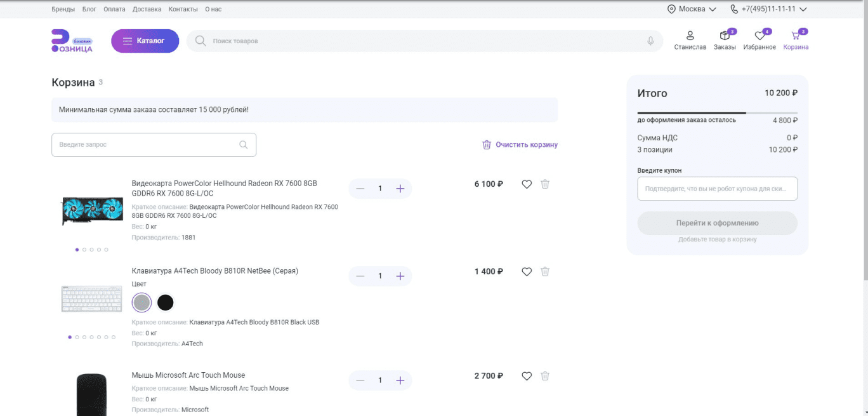Click the Сумма НДС label
This screenshot has width=868, height=416.
click(657, 137)
